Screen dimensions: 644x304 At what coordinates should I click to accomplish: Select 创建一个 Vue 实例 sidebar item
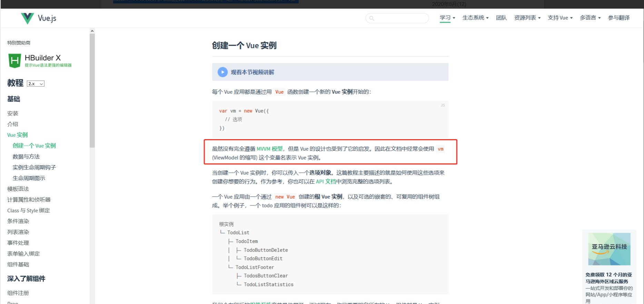pyautogui.click(x=34, y=146)
